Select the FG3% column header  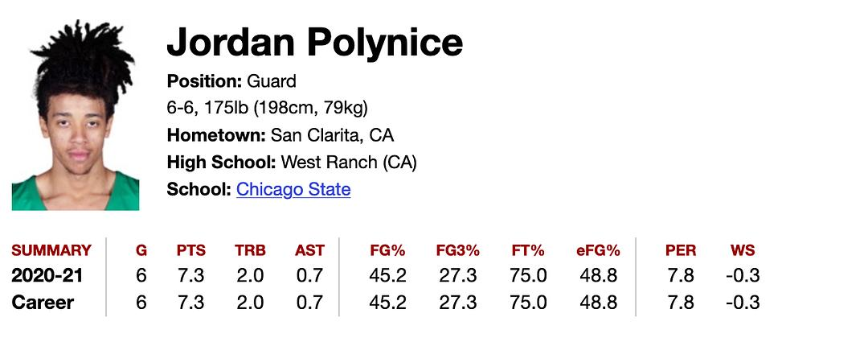click(457, 250)
